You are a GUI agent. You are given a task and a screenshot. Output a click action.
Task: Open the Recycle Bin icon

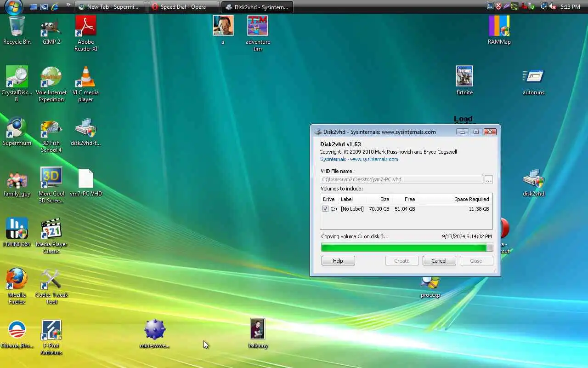click(17, 30)
